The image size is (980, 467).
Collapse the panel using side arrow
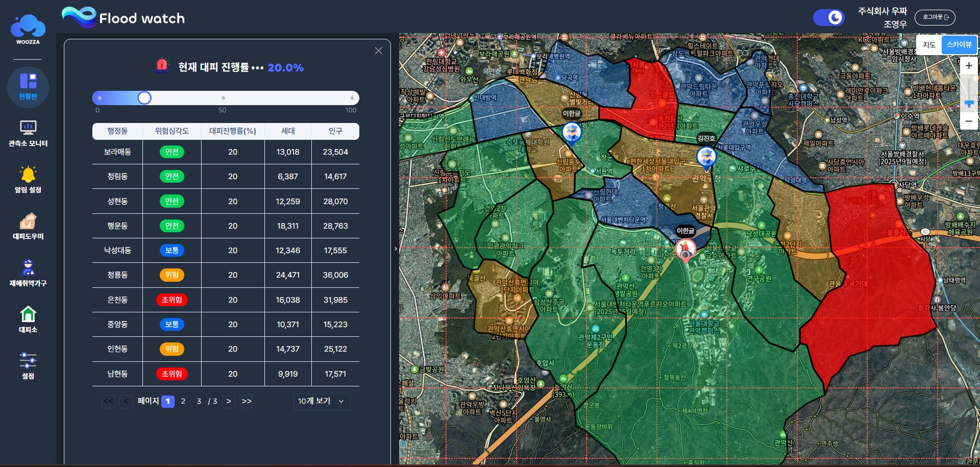click(x=396, y=249)
